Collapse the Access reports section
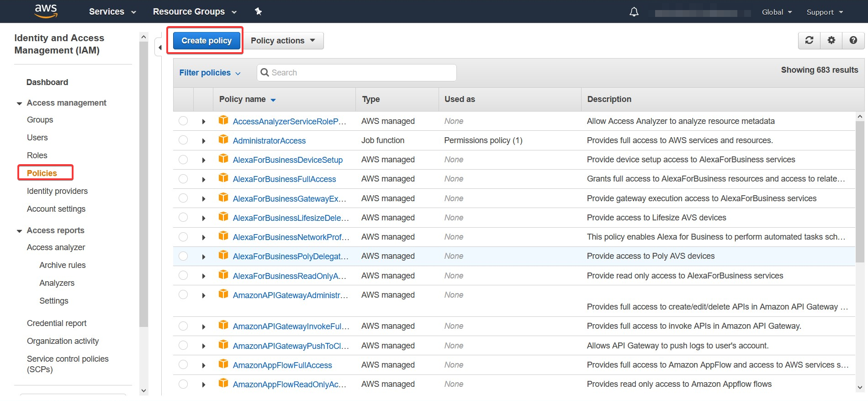The height and width of the screenshot is (401, 868). (x=19, y=231)
